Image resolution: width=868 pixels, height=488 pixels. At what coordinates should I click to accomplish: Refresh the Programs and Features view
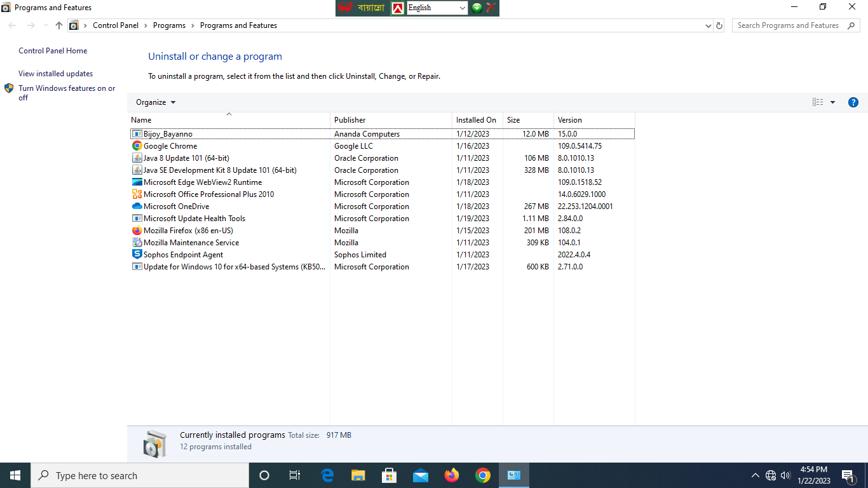(x=719, y=25)
